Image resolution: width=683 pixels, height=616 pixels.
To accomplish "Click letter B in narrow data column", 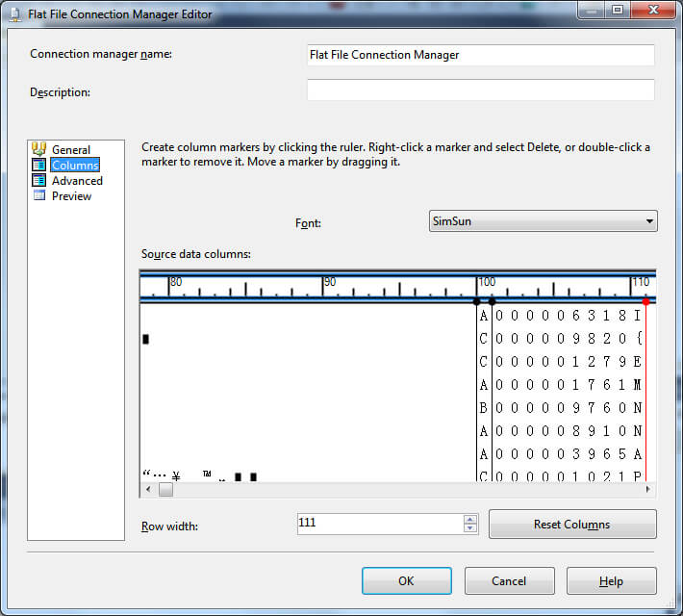I will pyautogui.click(x=484, y=407).
